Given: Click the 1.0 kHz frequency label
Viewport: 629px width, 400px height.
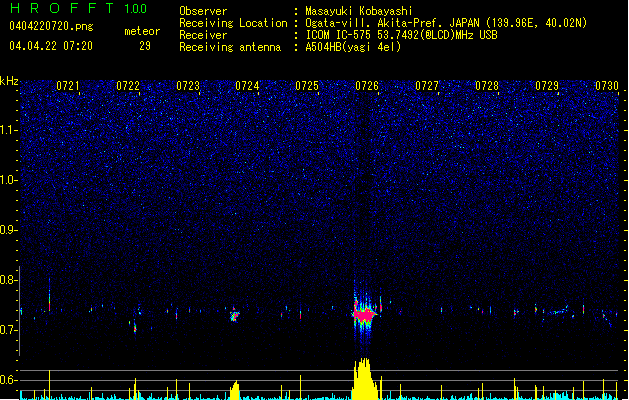Looking at the screenshot, I should click(x=9, y=180).
